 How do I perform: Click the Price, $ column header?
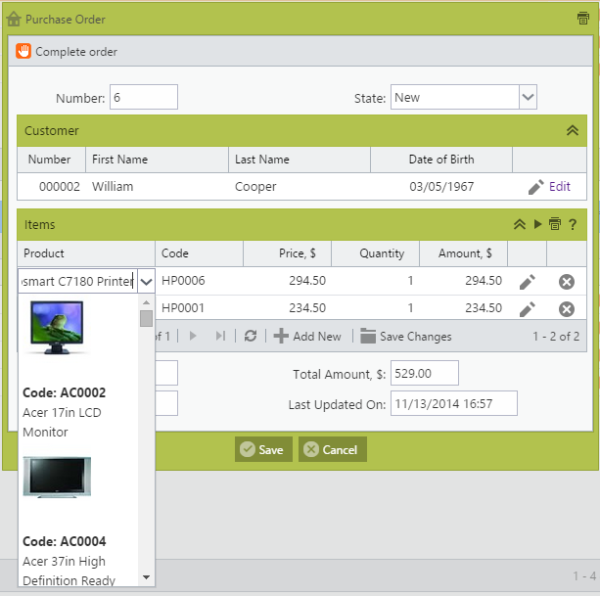(287, 253)
